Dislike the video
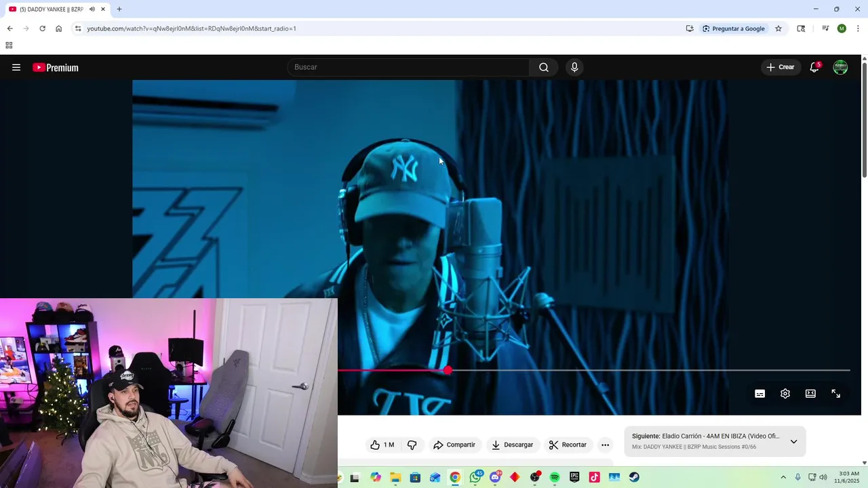868x488 pixels. tap(412, 445)
